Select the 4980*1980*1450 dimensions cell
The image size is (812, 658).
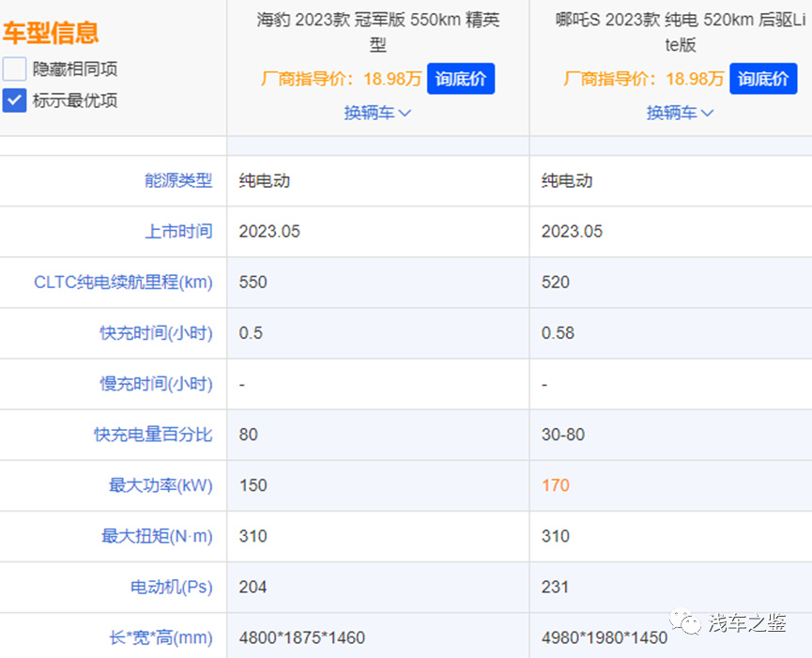tap(671, 636)
